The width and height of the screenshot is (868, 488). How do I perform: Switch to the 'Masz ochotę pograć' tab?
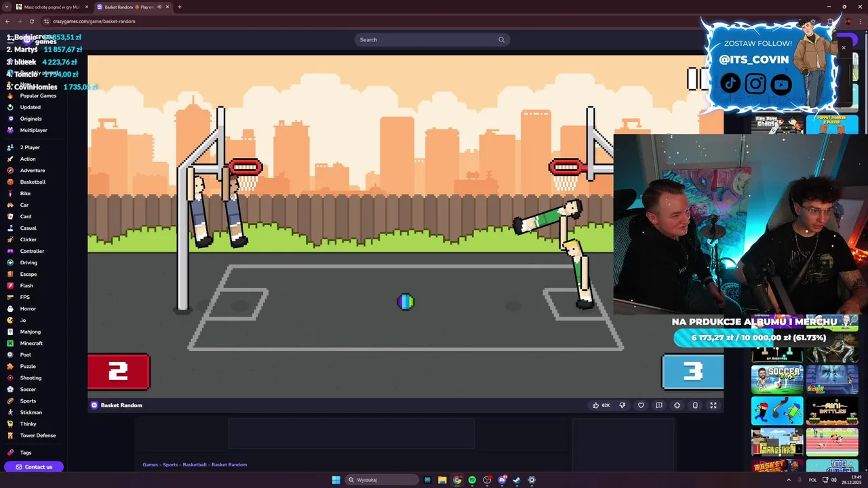click(52, 7)
